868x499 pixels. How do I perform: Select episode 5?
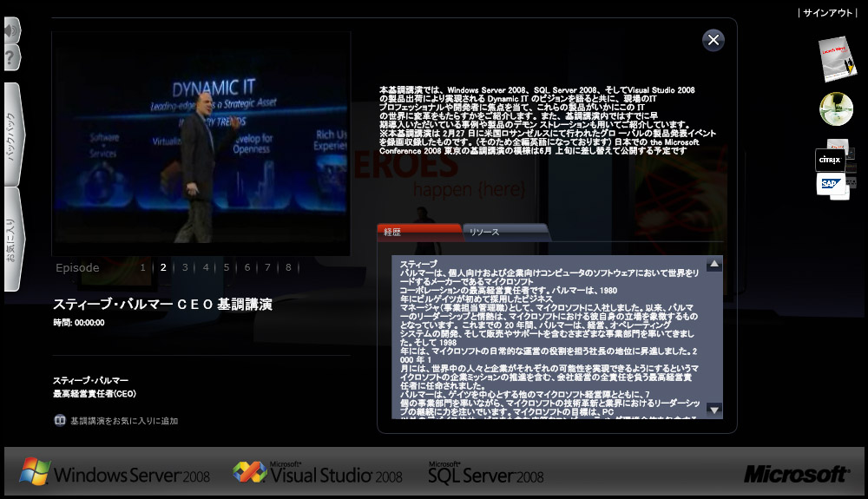click(227, 267)
